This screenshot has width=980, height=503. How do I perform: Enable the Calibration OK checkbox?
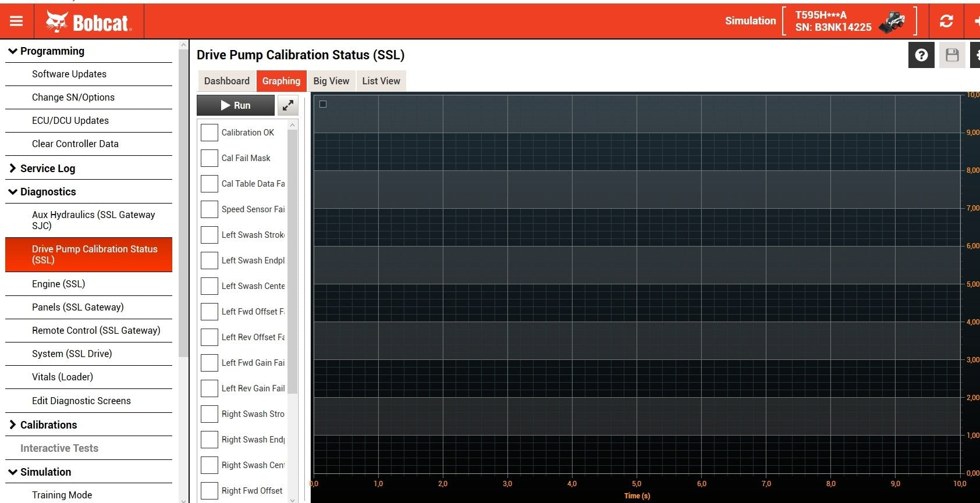tap(210, 133)
